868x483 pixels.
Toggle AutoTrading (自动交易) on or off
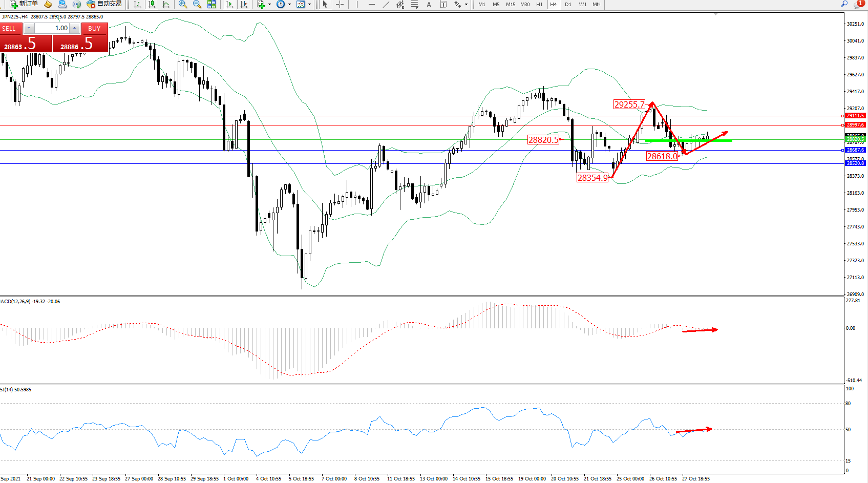tap(104, 4)
